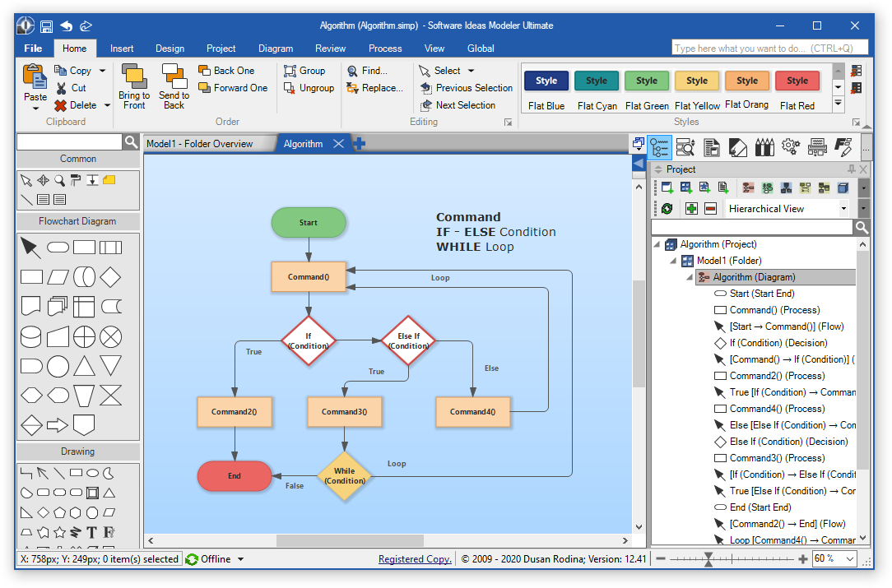892x588 pixels.
Task: Select the Off-page Connector shape
Action: pyautogui.click(x=84, y=424)
